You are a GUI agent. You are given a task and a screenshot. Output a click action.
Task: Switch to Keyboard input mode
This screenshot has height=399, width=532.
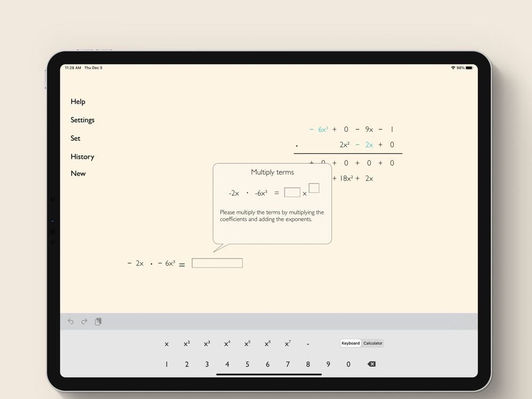tap(351, 343)
